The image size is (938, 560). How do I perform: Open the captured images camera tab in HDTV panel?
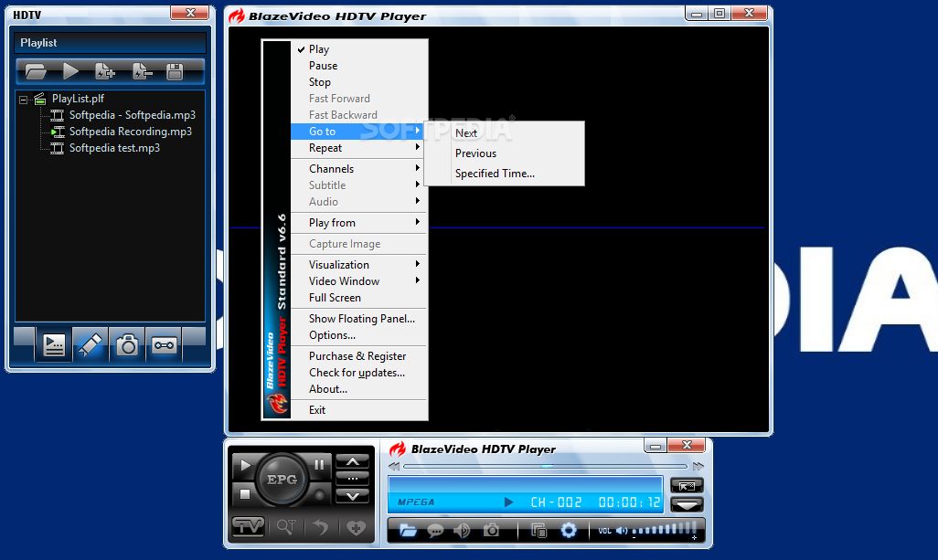click(x=127, y=344)
